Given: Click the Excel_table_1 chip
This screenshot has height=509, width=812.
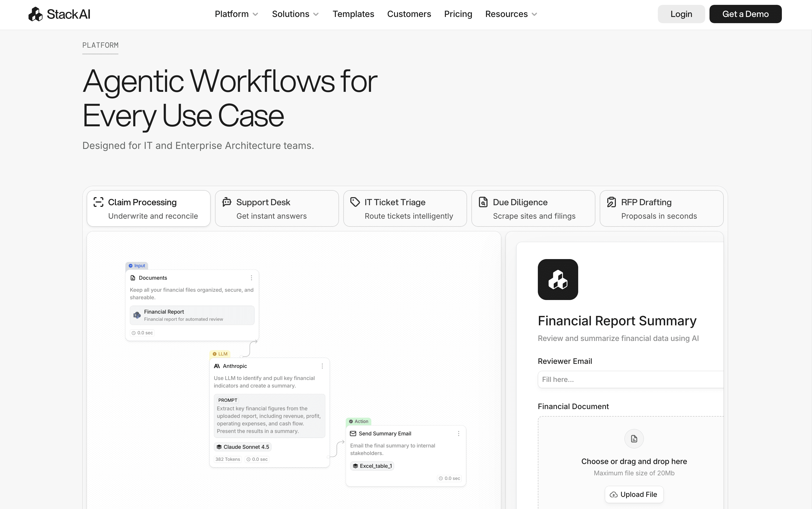Looking at the screenshot, I should 372,466.
